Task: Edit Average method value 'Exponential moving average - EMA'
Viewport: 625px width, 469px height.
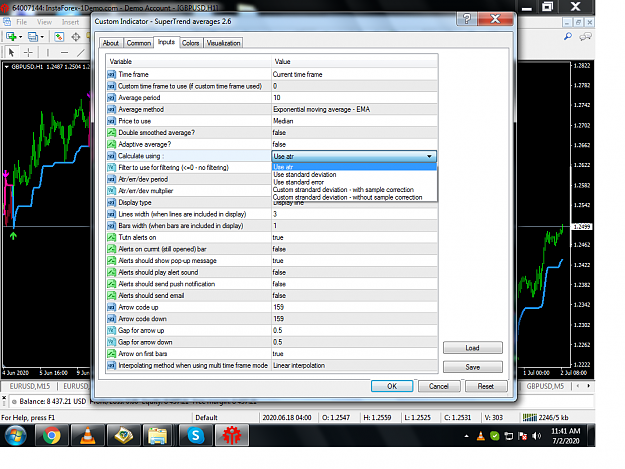Action: pos(354,109)
